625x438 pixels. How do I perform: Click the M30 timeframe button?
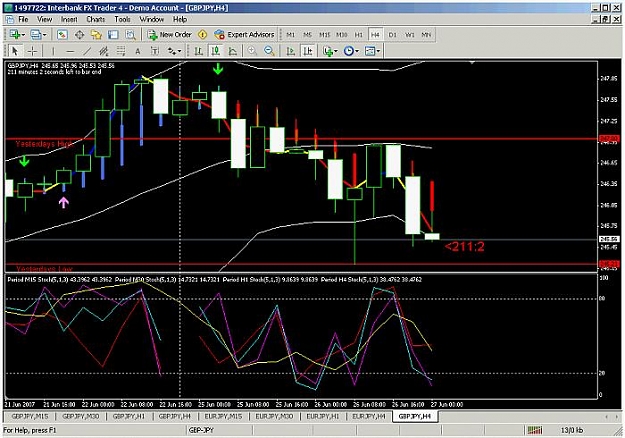pos(342,35)
